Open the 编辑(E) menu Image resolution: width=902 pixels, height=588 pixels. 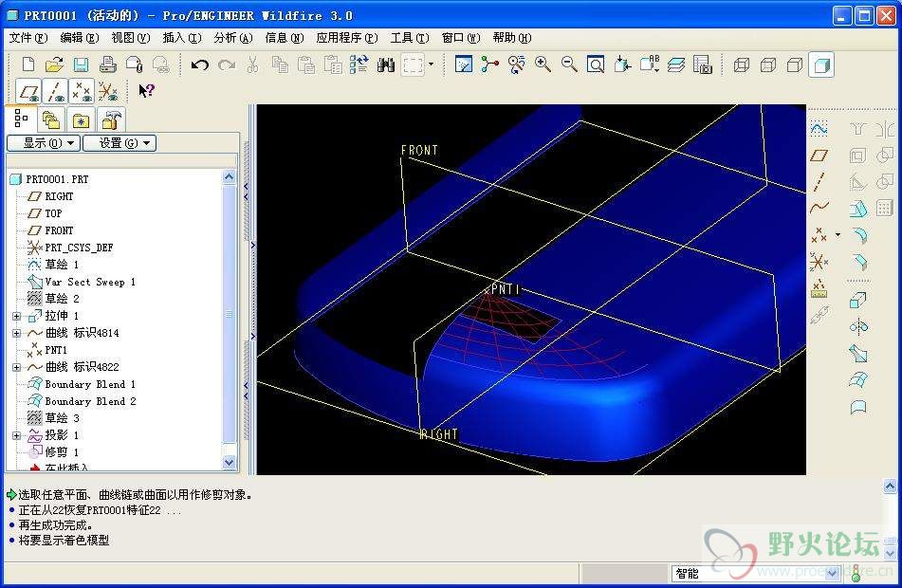tap(80, 38)
